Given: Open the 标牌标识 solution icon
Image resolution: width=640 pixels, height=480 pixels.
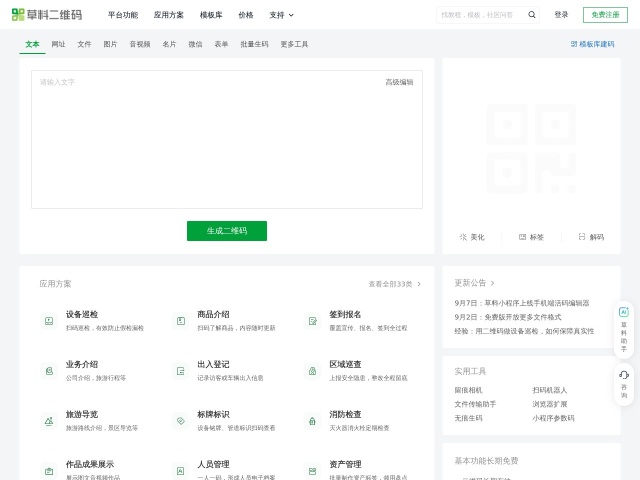Looking at the screenshot, I should (x=181, y=421).
